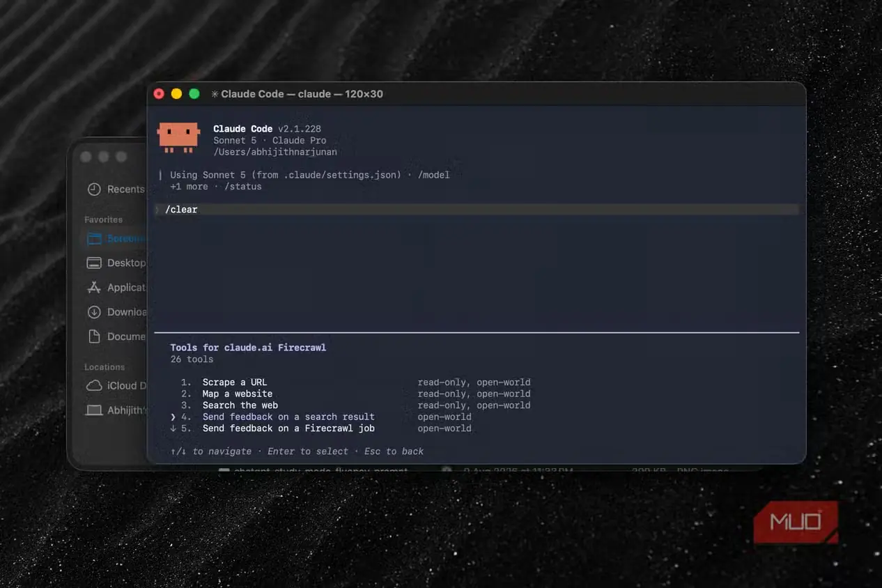The width and height of the screenshot is (882, 588).
Task: Click the down arrow marker before item 5
Action: pyautogui.click(x=173, y=428)
